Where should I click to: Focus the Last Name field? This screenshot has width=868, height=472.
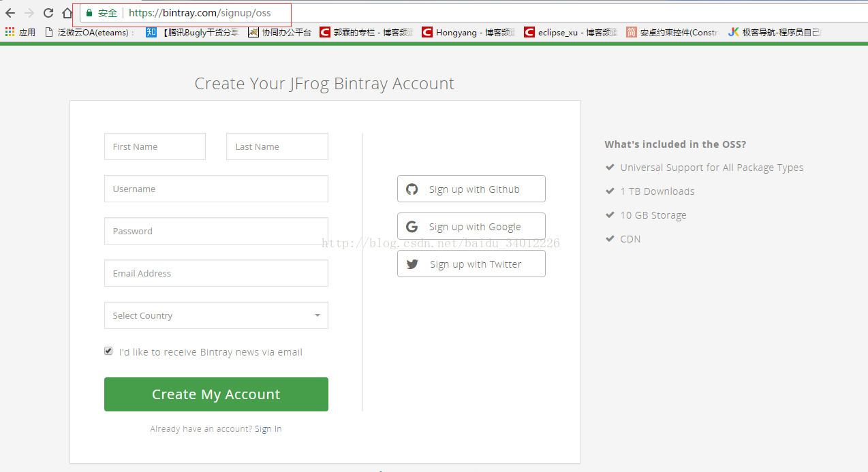(277, 146)
